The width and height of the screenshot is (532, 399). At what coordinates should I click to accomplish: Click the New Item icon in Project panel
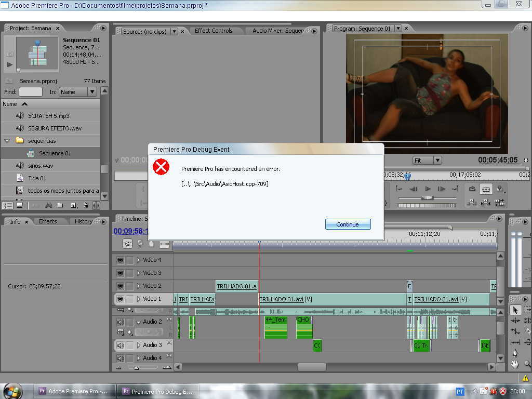(73, 205)
